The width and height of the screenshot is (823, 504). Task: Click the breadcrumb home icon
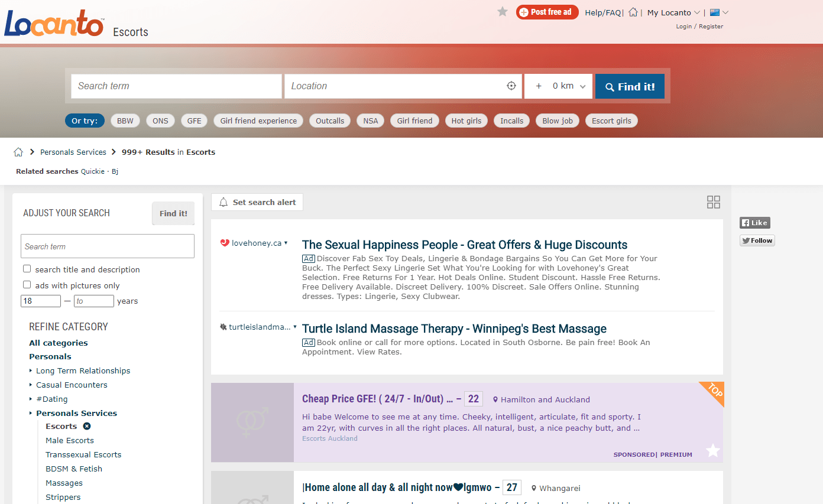pos(18,152)
